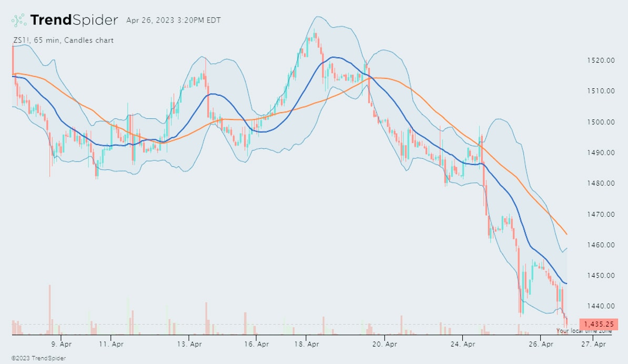Click the 1440.00 price axis label
The image size is (628, 364).
(601, 306)
